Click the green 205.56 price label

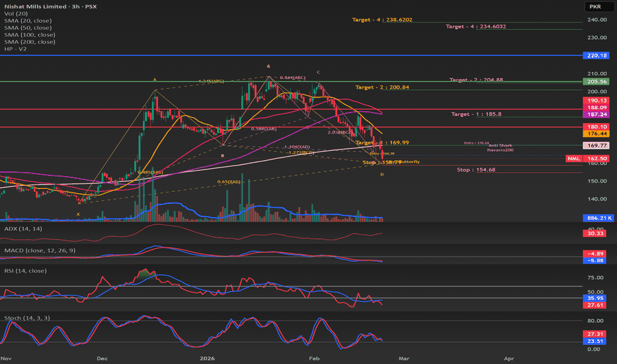point(596,81)
